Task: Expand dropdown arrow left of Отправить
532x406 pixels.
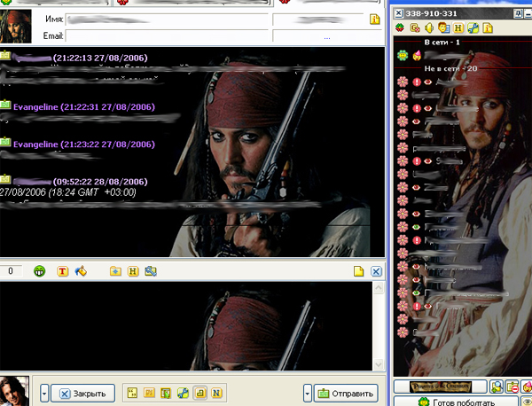Action: tap(307, 394)
